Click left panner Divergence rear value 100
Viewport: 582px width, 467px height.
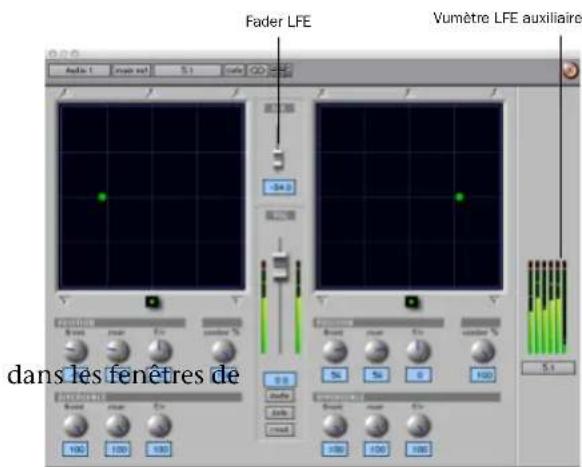[117, 449]
